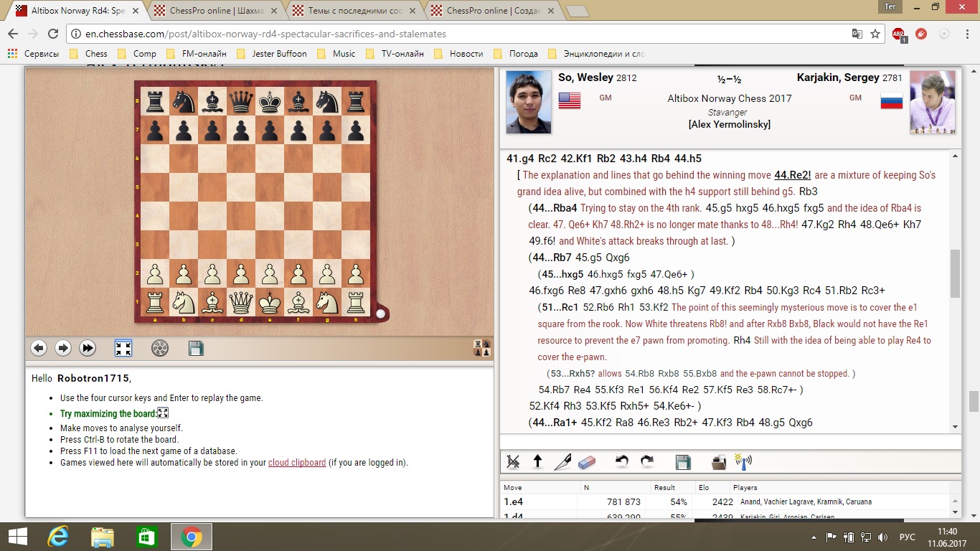
Task: Open the cloud clipboard link
Action: tap(297, 463)
